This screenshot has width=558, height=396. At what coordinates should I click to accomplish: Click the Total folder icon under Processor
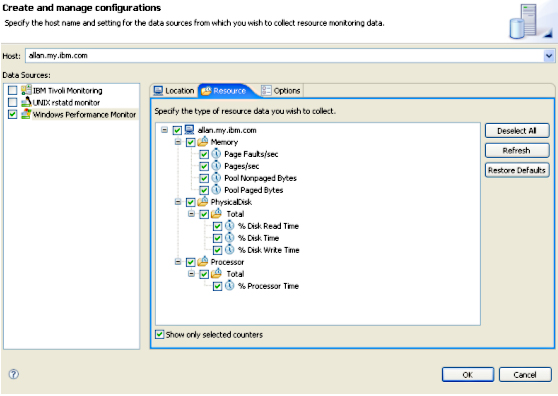pos(216,274)
